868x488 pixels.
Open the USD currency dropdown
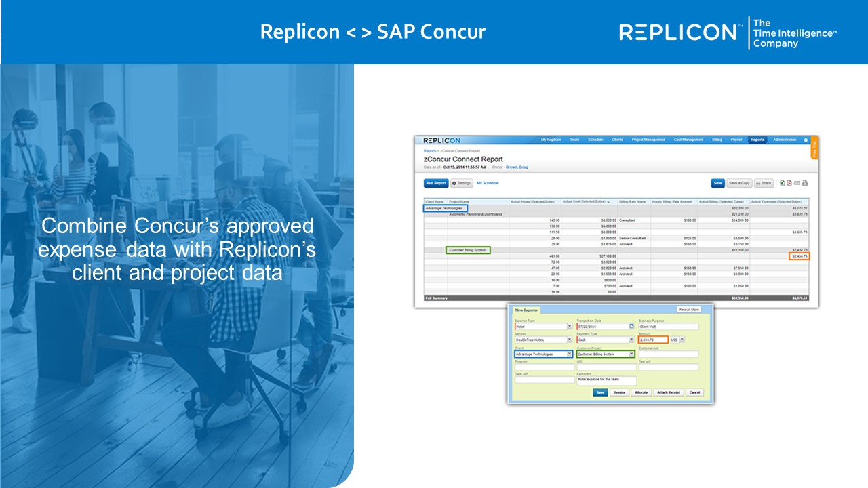click(x=682, y=340)
